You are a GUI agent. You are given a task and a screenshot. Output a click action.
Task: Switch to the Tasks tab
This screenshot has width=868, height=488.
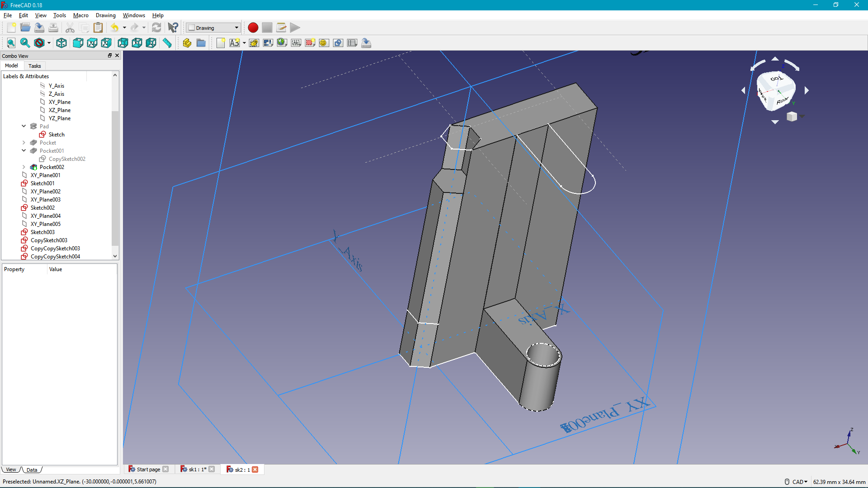[x=34, y=66]
